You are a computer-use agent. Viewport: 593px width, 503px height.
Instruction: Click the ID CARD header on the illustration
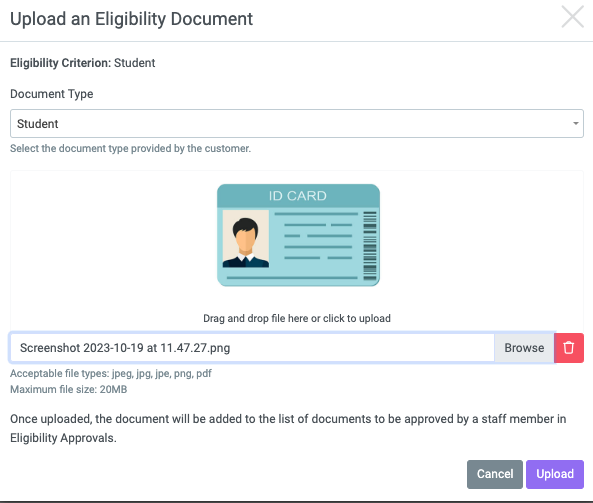pyautogui.click(x=298, y=196)
